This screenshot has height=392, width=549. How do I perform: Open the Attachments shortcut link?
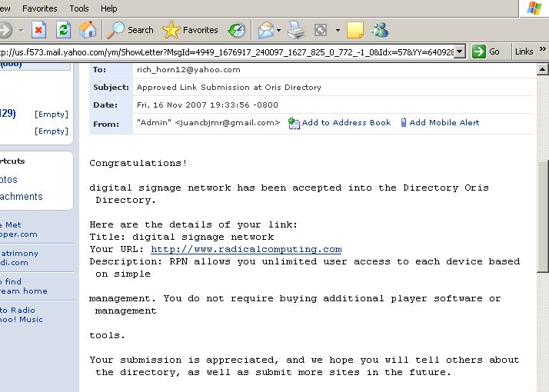(21, 197)
